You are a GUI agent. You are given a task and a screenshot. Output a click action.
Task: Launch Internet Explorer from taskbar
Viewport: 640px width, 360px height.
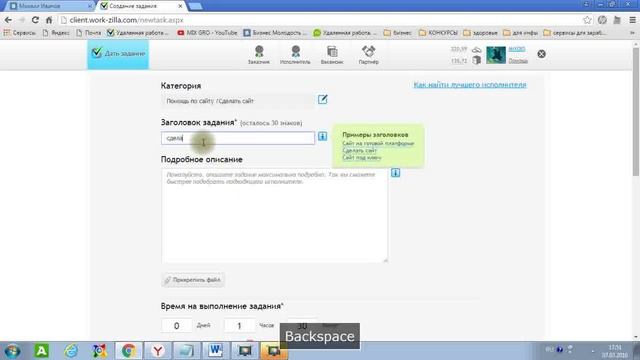pos(71,351)
